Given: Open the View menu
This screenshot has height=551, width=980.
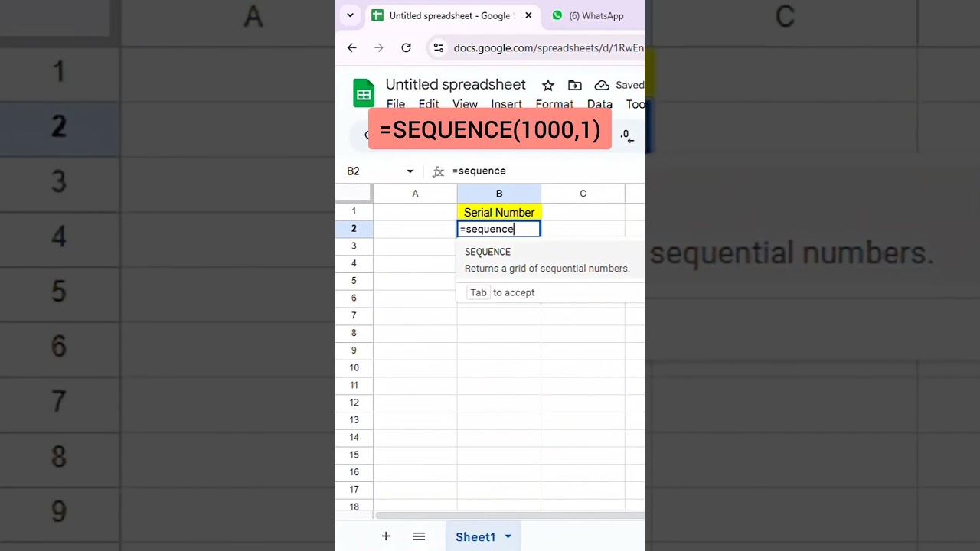Looking at the screenshot, I should 465,104.
